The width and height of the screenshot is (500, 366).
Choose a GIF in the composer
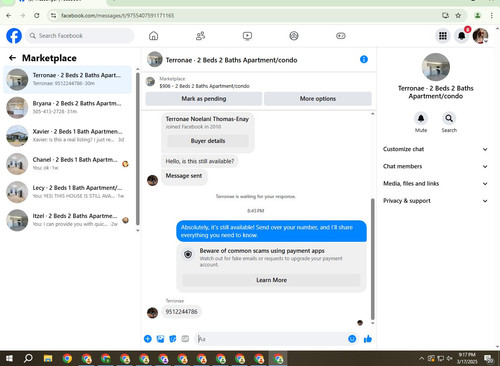coord(185,339)
